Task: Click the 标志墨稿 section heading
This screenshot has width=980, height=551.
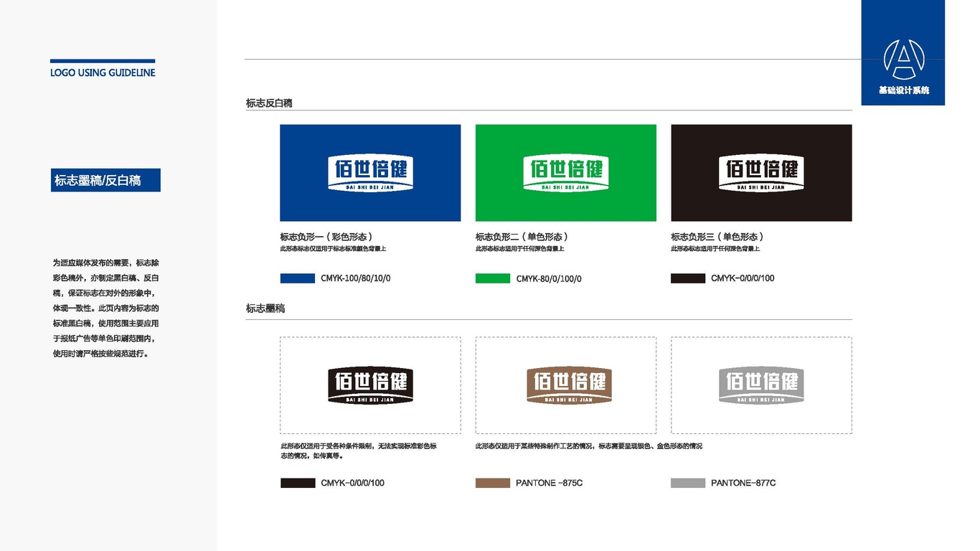Action: click(x=265, y=309)
